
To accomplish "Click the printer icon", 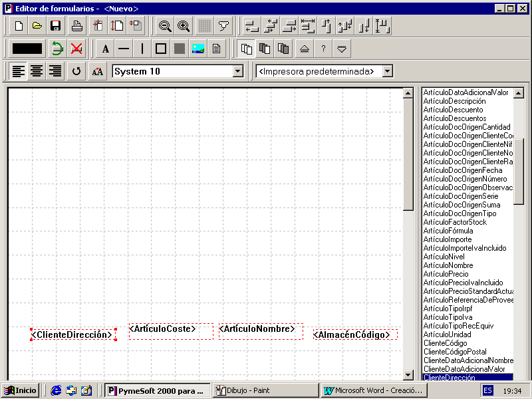I will click(x=77, y=26).
